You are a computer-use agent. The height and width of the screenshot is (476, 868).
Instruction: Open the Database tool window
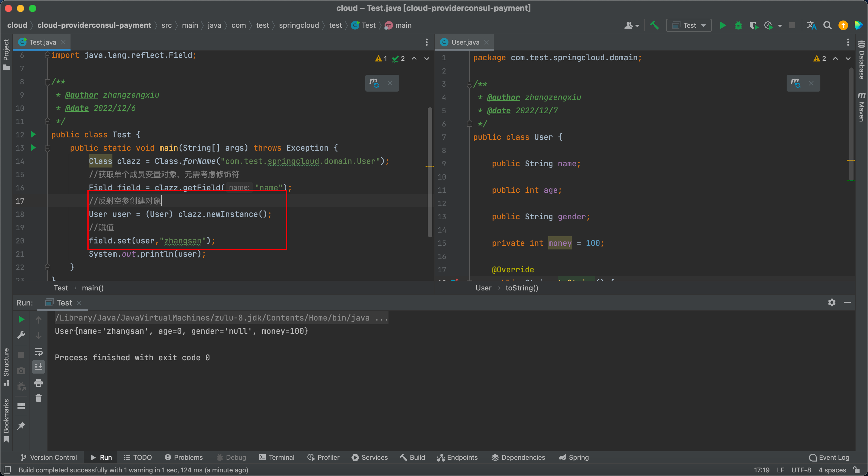pyautogui.click(x=862, y=60)
